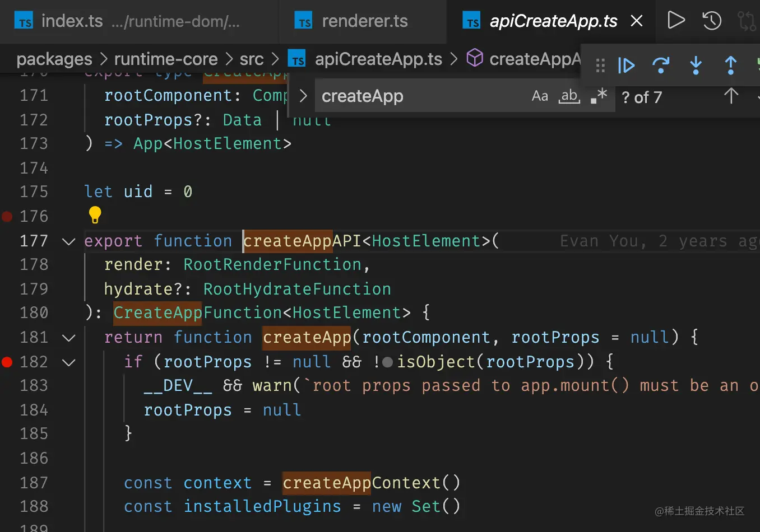Continue debugging with the Continue icon
The height and width of the screenshot is (532, 760).
[626, 66]
